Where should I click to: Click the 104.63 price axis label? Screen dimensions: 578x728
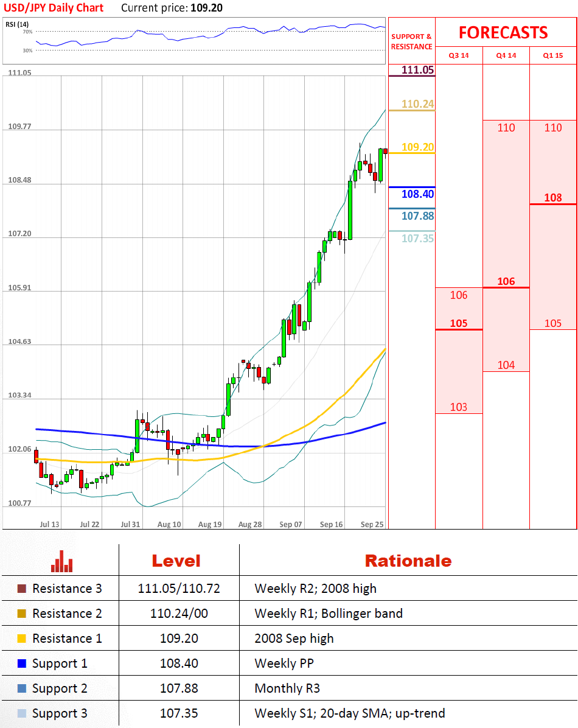tap(19, 341)
